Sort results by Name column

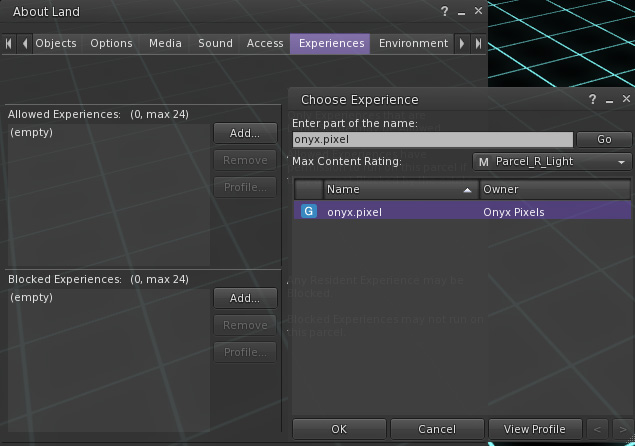point(401,190)
